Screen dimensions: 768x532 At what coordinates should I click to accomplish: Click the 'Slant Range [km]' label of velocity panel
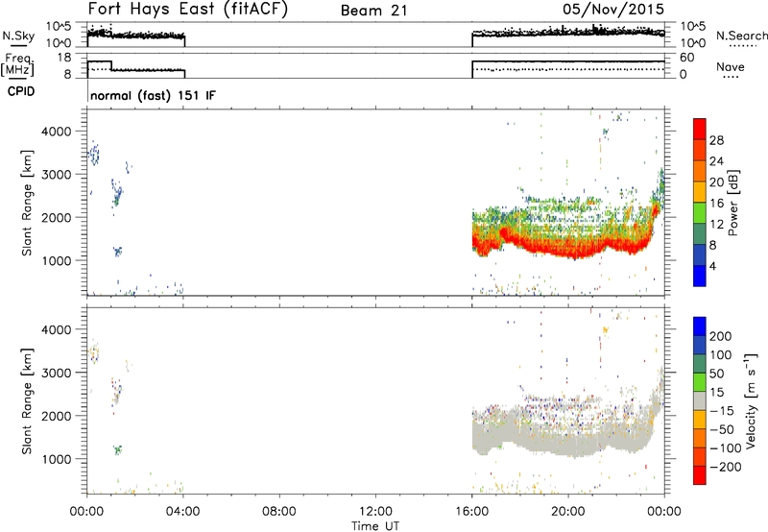point(28,400)
